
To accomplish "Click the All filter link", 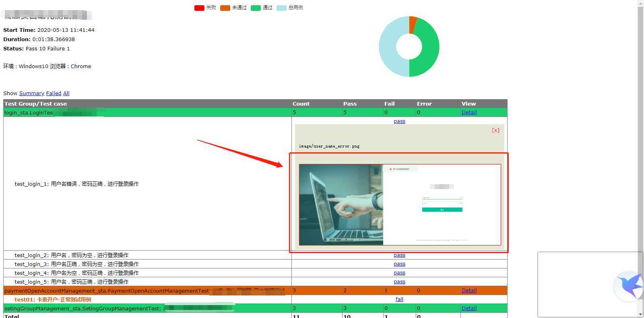I will point(66,93).
